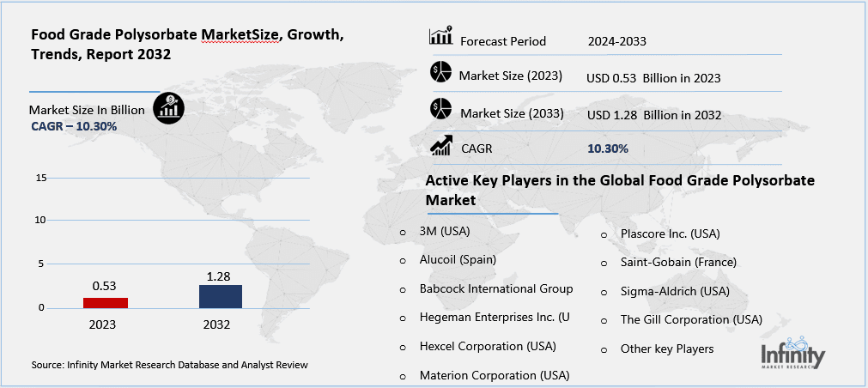Click 'Other key Players' entry
The image size is (868, 388).
(667, 349)
